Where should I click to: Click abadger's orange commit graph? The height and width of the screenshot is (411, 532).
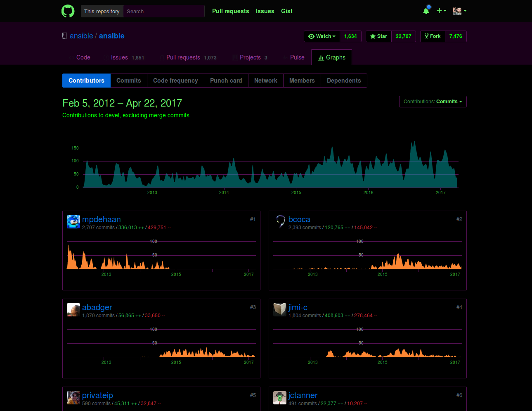tap(161, 344)
